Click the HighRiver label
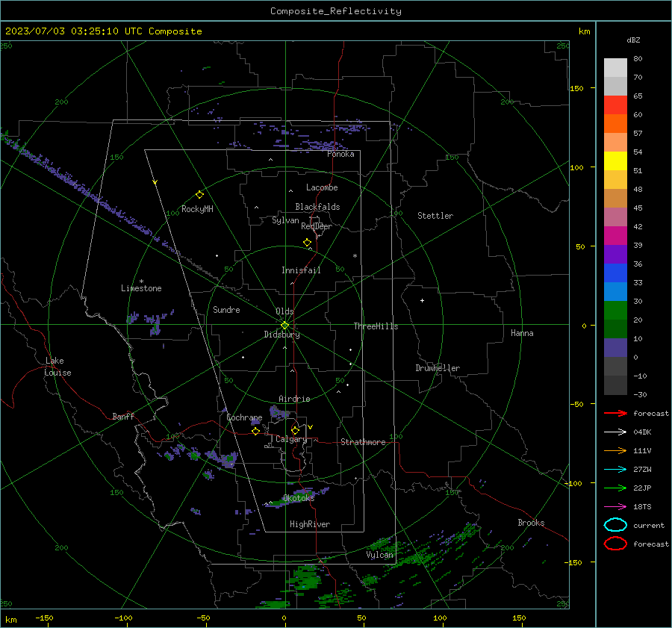This screenshot has width=672, height=628. pos(310,524)
